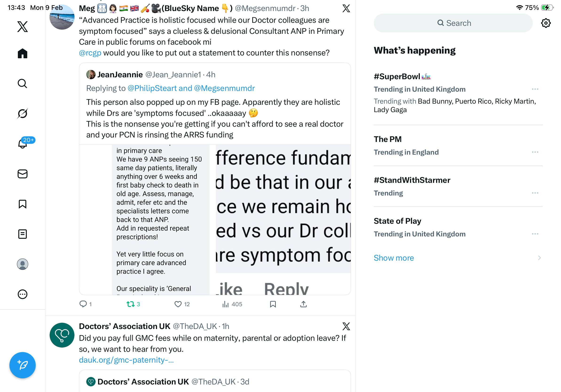Viewport: 561px width, 392px height.
Task: Toggle repost on Meg's post
Action: coord(130,304)
